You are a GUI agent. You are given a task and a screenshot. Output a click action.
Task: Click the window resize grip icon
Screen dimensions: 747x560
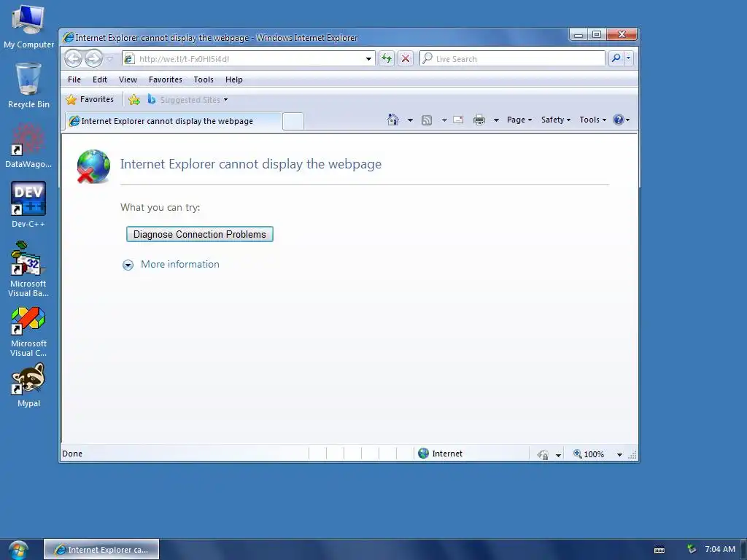coord(632,455)
